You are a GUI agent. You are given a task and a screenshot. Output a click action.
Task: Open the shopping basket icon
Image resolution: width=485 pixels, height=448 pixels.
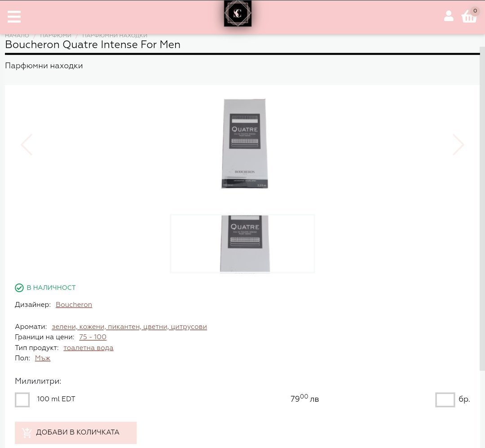click(469, 17)
